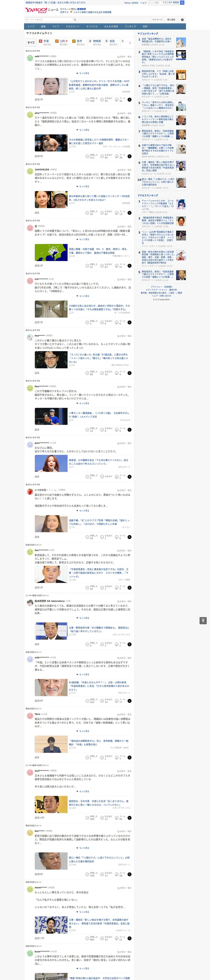Open the Yahoo! JAPAN top link
Image resolution: width=210 pixels, height=980 pixels.
[x=131, y=3]
